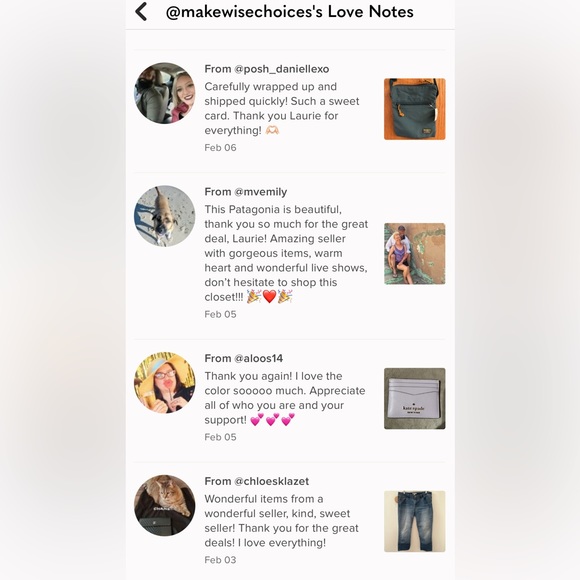Tap @aloos14's yellow hat avatar
Viewport: 580px width, 580px height.
coord(165,382)
